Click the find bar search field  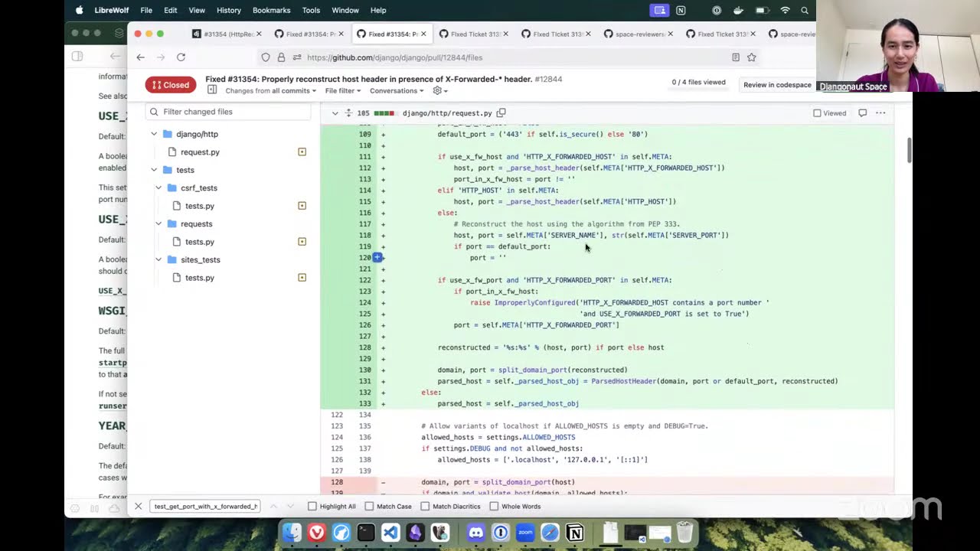pyautogui.click(x=205, y=507)
